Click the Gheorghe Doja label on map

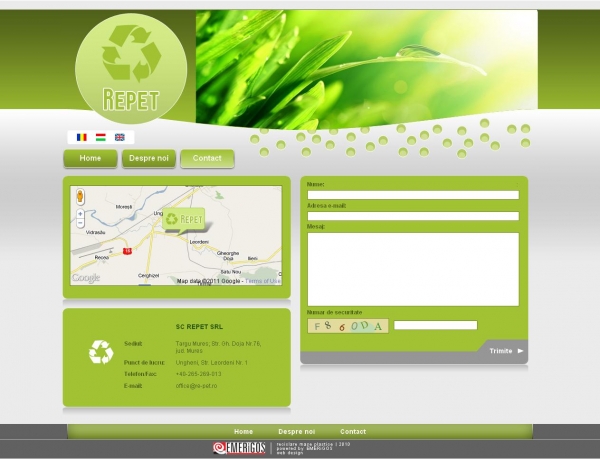tap(228, 256)
